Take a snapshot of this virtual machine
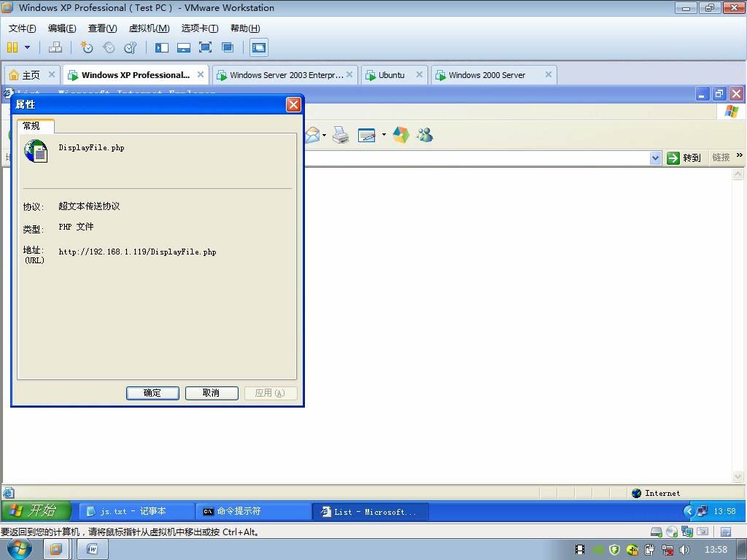 pyautogui.click(x=86, y=47)
